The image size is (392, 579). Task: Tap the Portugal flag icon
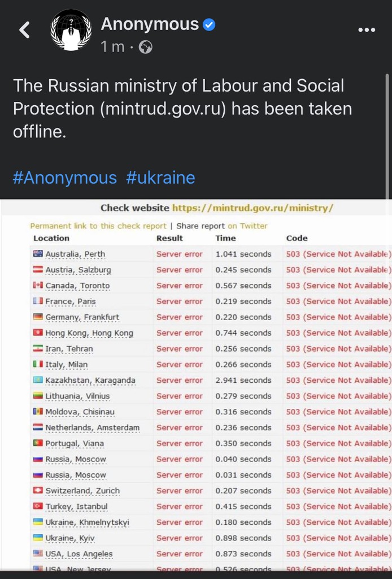pyautogui.click(x=38, y=443)
